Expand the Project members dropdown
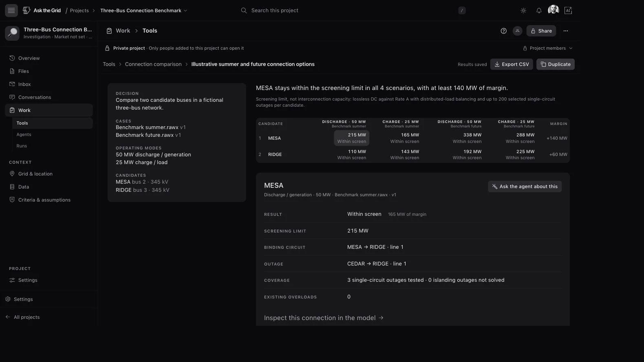 pyautogui.click(x=548, y=48)
